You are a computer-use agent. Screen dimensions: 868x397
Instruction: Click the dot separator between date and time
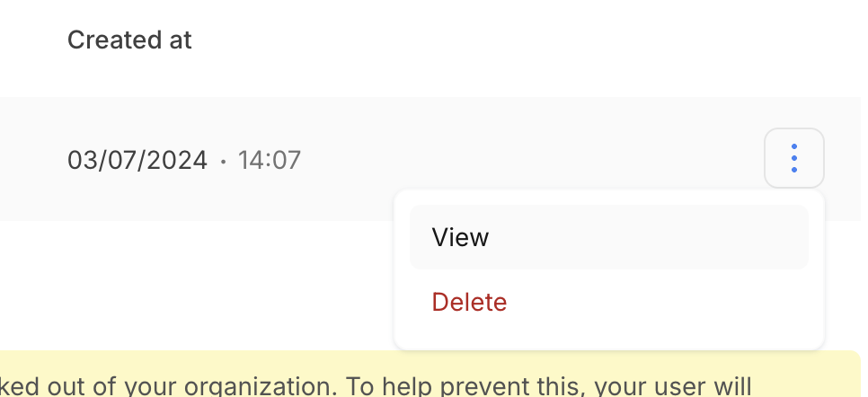click(224, 162)
